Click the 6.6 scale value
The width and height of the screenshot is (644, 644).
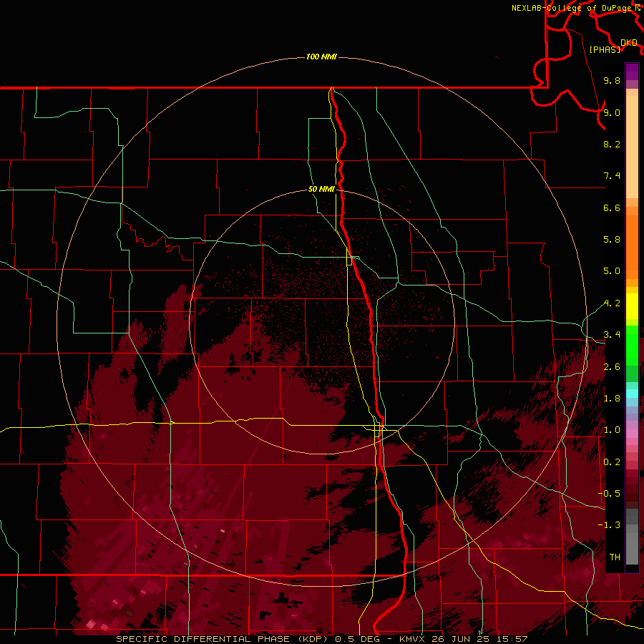coord(612,208)
